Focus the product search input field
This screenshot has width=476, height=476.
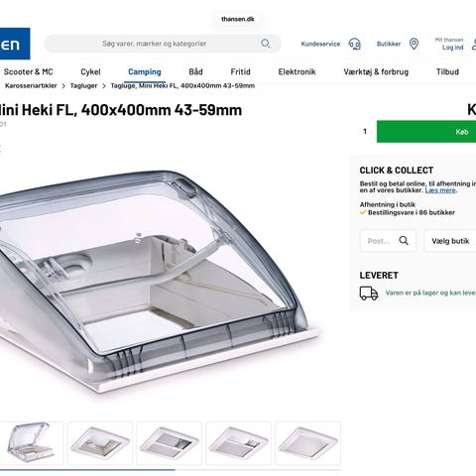pyautogui.click(x=154, y=44)
